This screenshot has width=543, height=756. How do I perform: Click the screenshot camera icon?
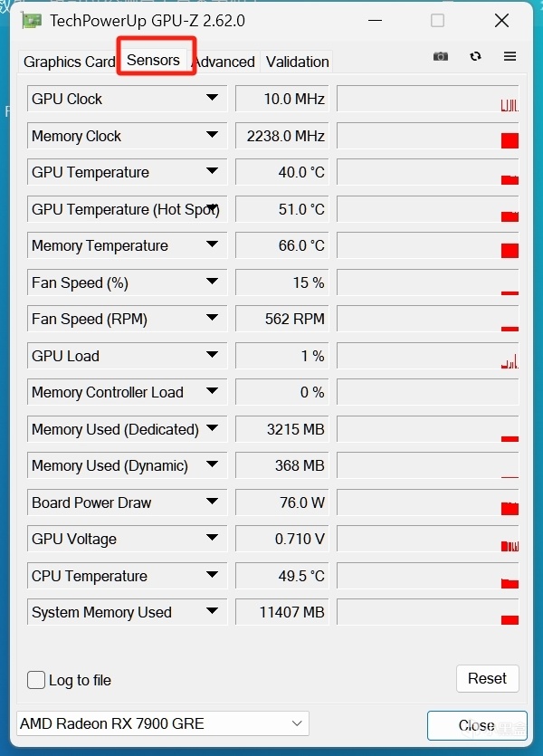pyautogui.click(x=441, y=56)
